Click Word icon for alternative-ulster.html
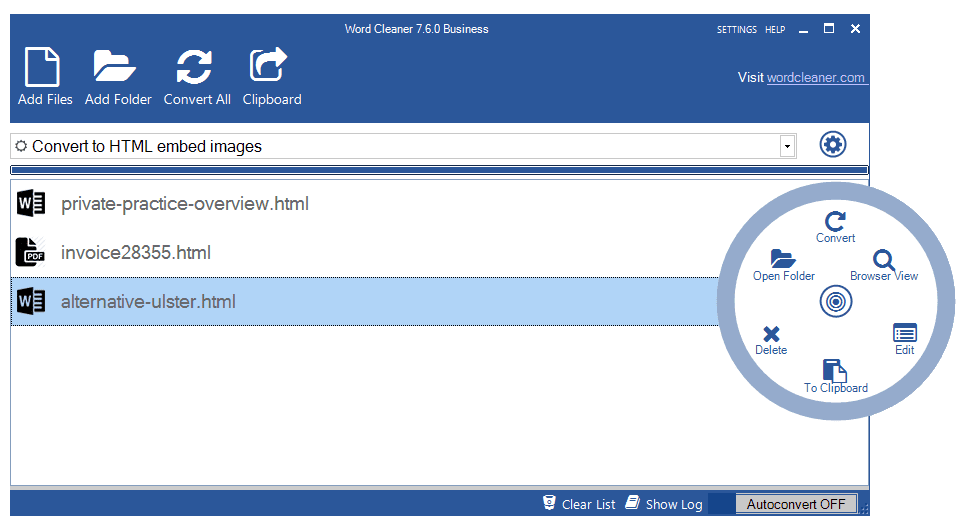Viewport: 962px width, 531px height. point(31,301)
